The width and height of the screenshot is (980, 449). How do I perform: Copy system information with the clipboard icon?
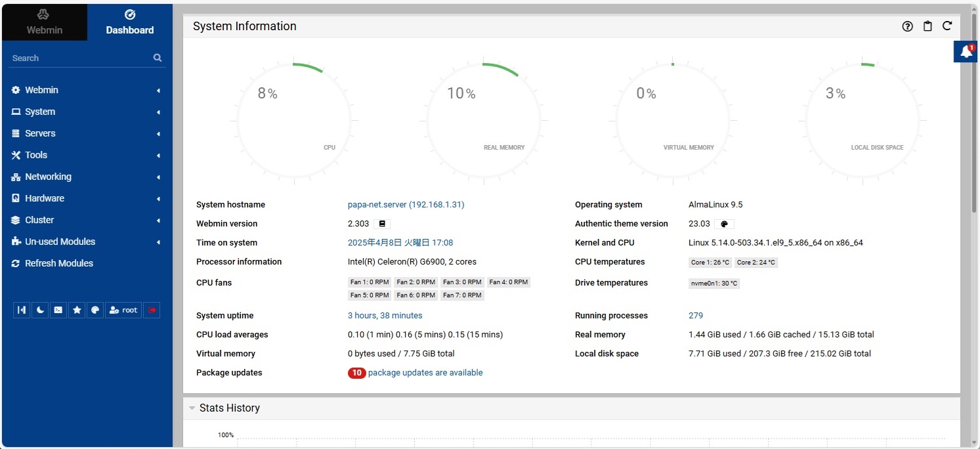click(x=927, y=26)
